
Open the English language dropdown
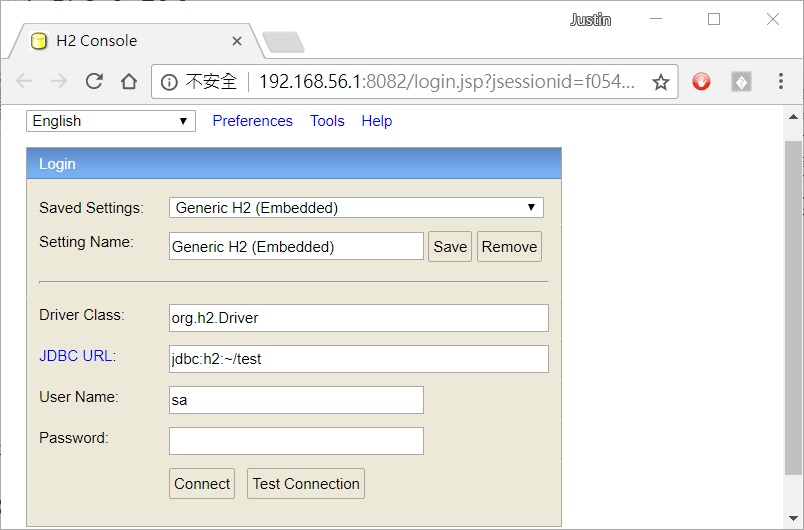click(111, 121)
